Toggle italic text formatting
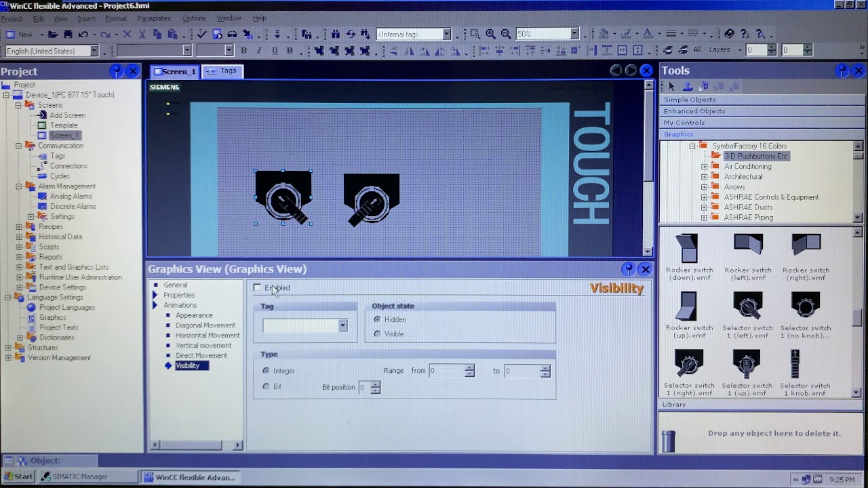Image resolution: width=868 pixels, height=488 pixels. (x=259, y=50)
